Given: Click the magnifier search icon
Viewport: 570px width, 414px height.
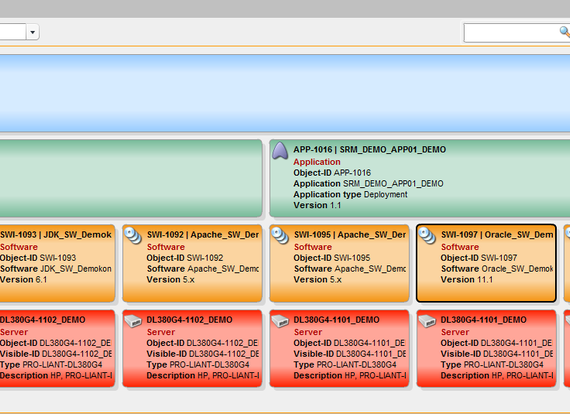Looking at the screenshot, I should tap(565, 32).
